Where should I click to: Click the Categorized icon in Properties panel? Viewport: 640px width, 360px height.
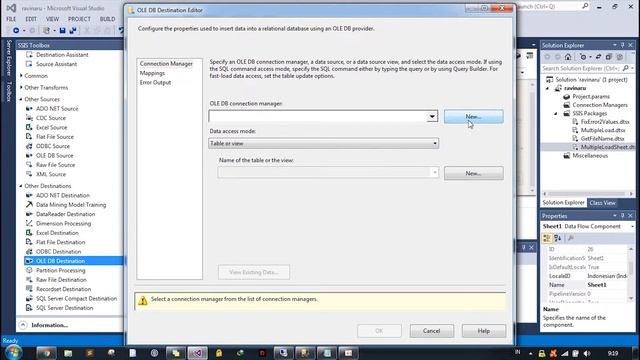(x=547, y=238)
